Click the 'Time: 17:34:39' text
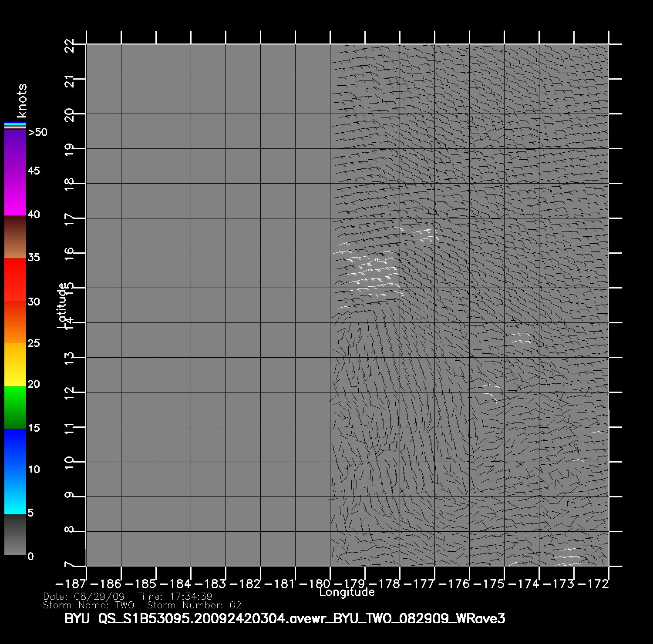The height and width of the screenshot is (644, 653). (x=175, y=597)
